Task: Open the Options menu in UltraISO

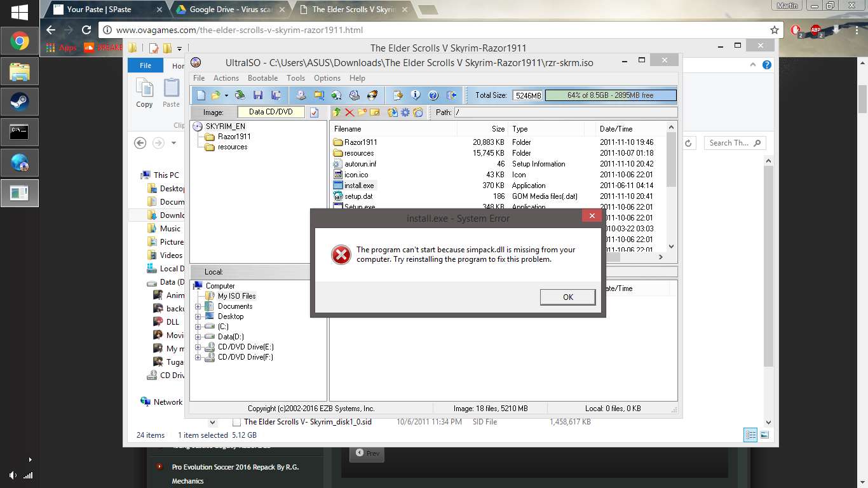Action: point(327,78)
